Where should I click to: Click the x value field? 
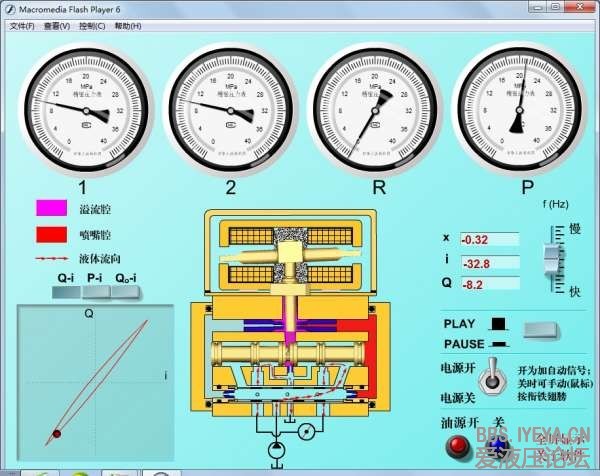pyautogui.click(x=489, y=239)
